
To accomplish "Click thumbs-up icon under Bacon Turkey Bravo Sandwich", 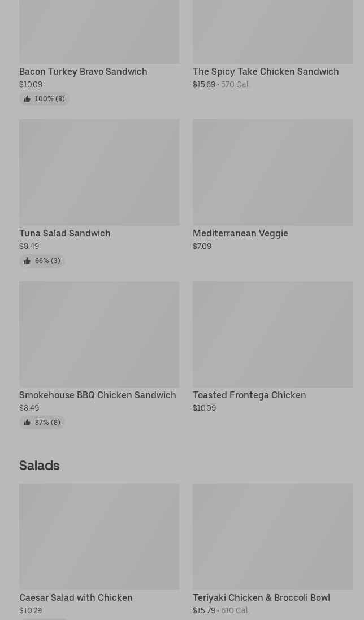I will (x=27, y=99).
